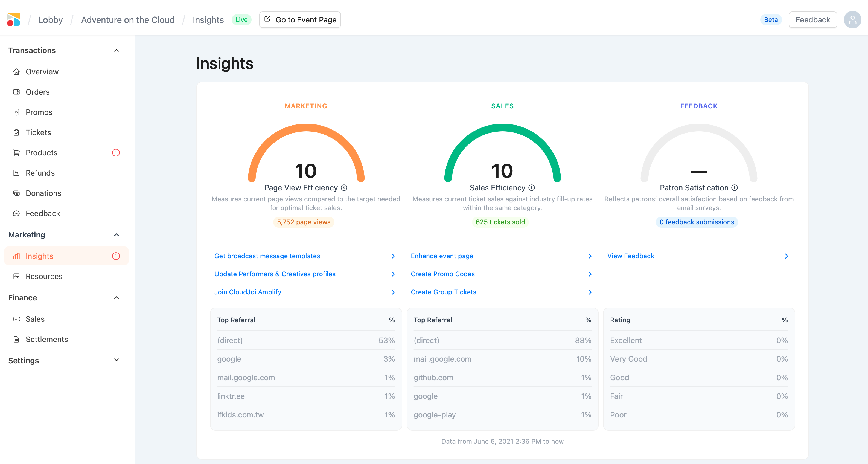
Task: Expand the Settings section
Action: coord(116,360)
